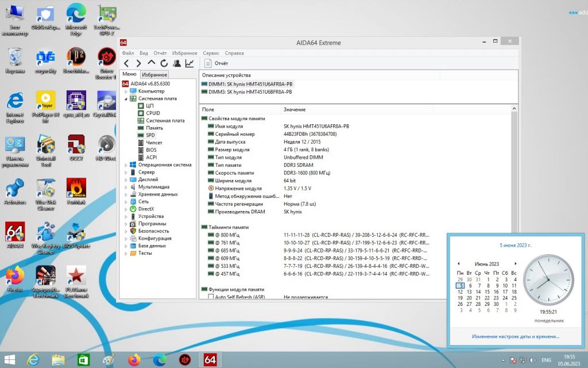The width and height of the screenshot is (588, 368).
Task: Toggle the Auto Self Refresh (ASR) checkbox
Action: tap(211, 297)
